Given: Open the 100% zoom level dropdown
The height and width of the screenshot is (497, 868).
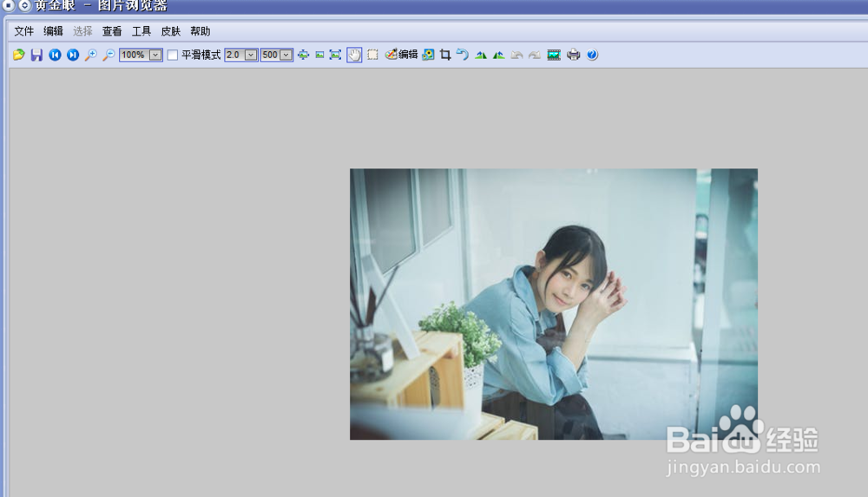Looking at the screenshot, I should (155, 55).
